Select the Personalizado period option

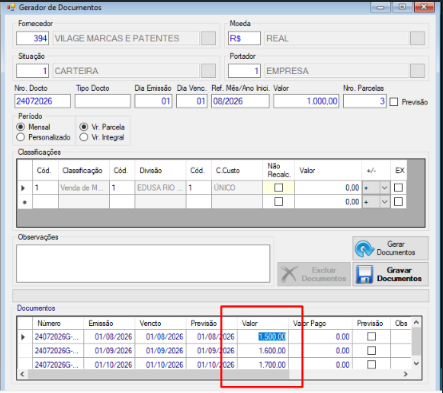pos(21,137)
